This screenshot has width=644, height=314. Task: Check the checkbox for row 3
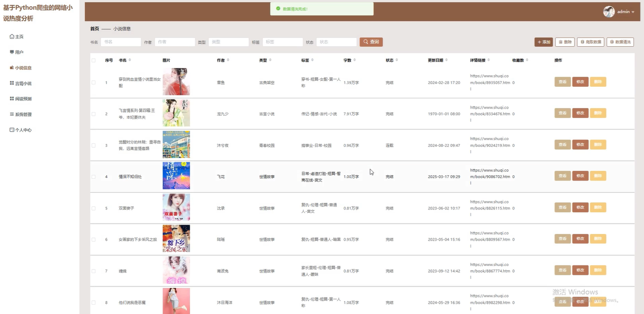pos(94,145)
